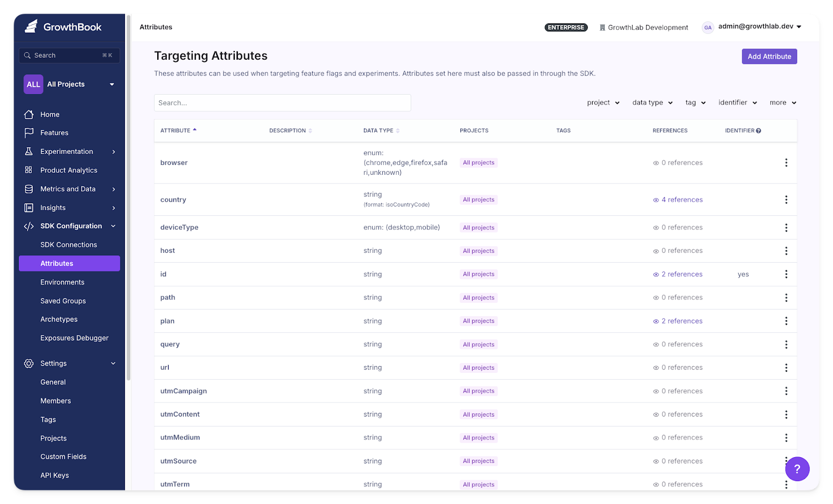Click the attributes Search input field

tap(282, 103)
